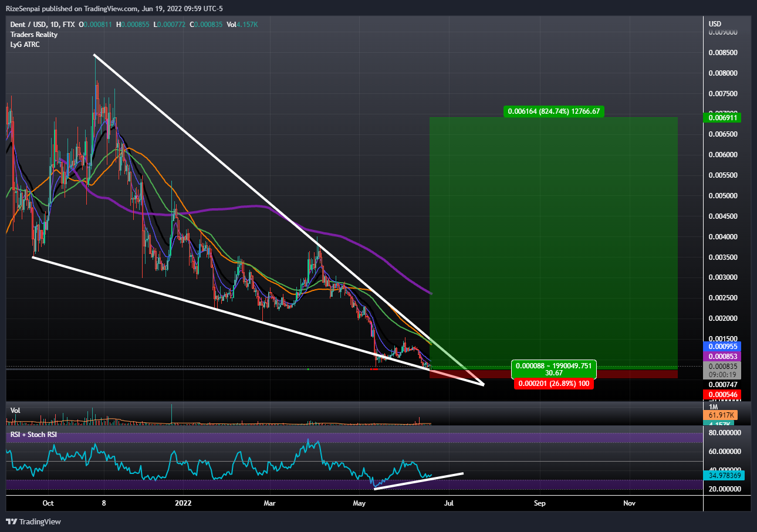Click the Vol4.157K value in the header
This screenshot has width=757, height=532.
tap(242, 25)
